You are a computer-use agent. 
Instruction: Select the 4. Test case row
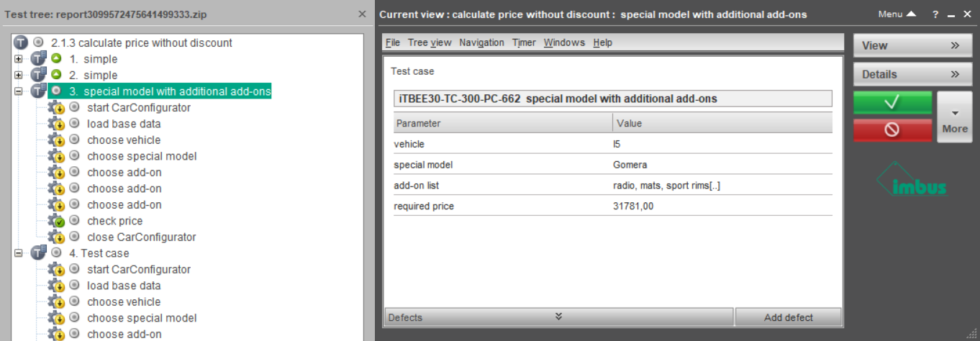tap(99, 253)
